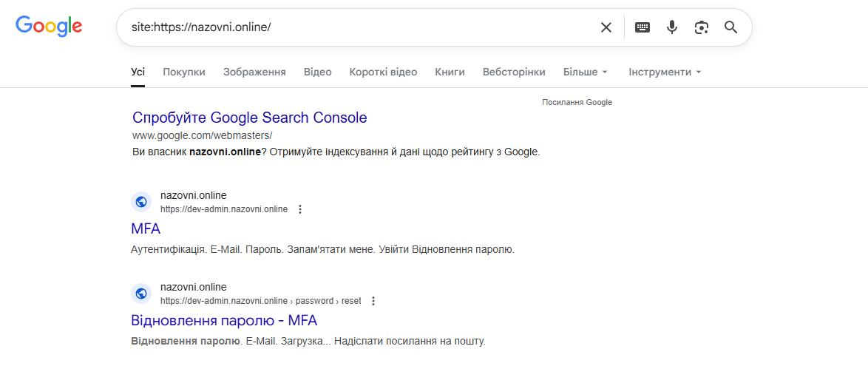This screenshot has height=383, width=868.
Task: Click the magnifying glass search icon
Action: pyautogui.click(x=731, y=27)
